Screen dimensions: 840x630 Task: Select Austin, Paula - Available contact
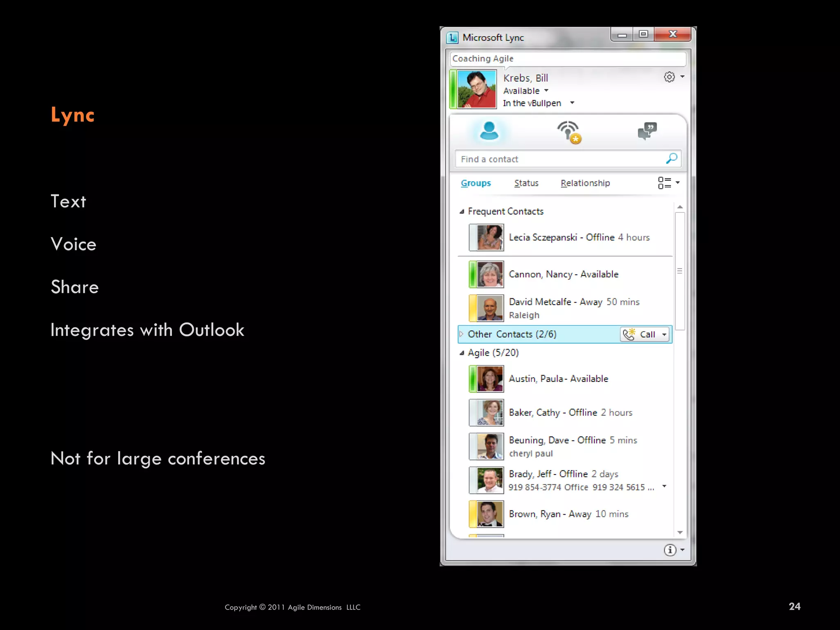click(x=565, y=379)
